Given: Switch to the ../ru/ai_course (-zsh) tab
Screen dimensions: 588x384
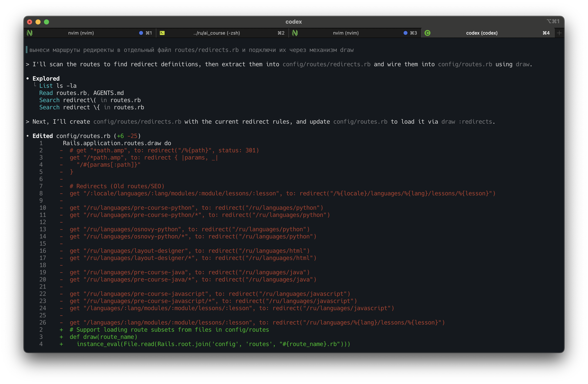Looking at the screenshot, I should pyautogui.click(x=216, y=33).
